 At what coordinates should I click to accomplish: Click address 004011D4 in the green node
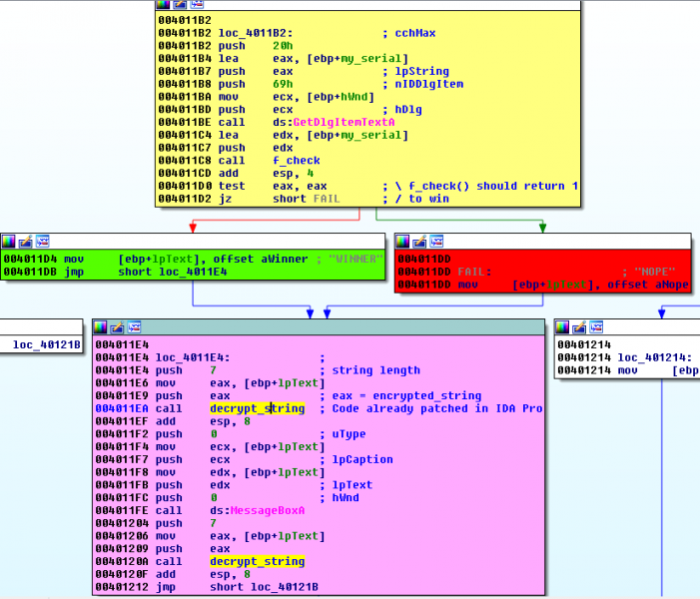30,259
